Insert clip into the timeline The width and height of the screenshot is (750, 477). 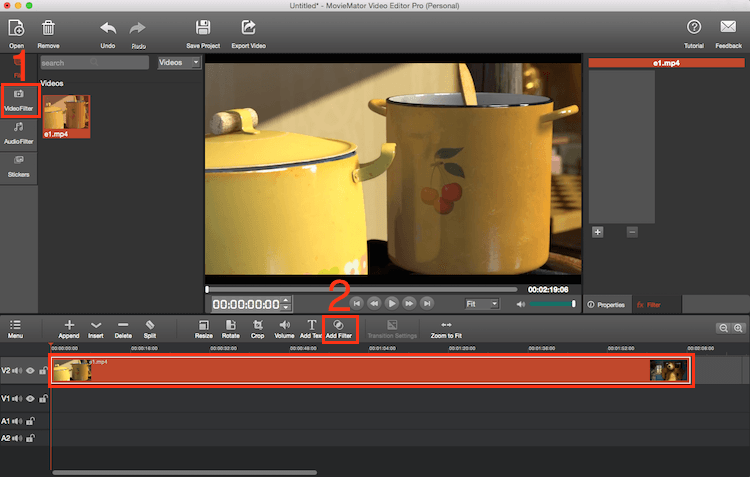[96, 329]
